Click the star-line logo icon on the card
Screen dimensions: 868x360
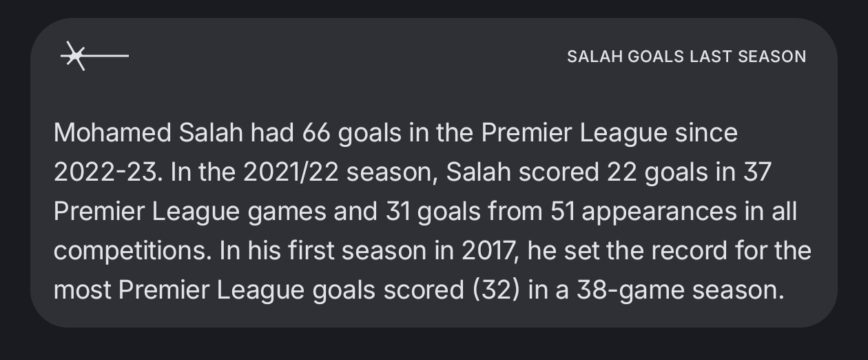tap(93, 56)
